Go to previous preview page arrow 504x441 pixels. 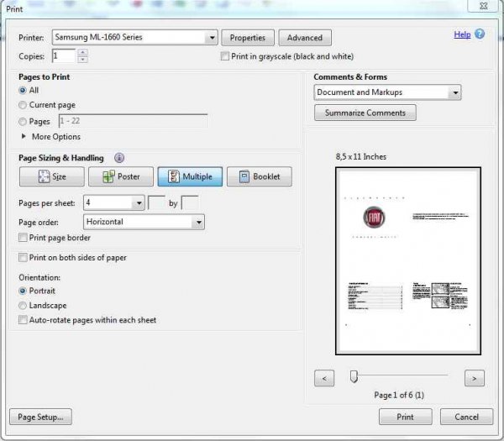(x=324, y=378)
